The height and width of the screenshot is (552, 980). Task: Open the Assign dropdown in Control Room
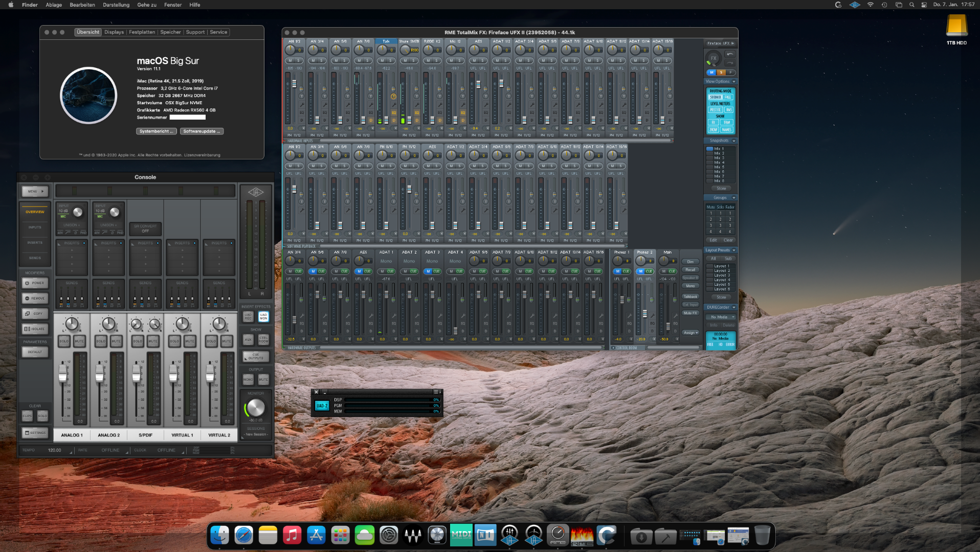[x=690, y=333]
